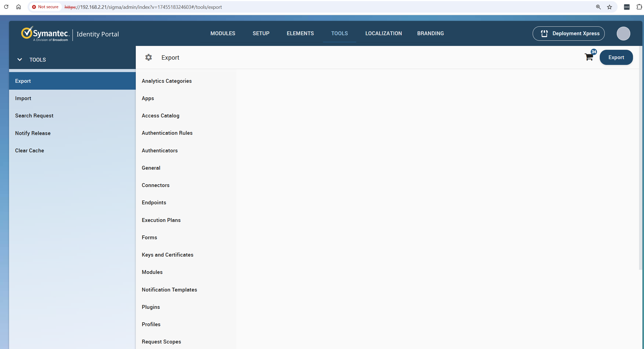The height and width of the screenshot is (349, 644).
Task: Choose Authenticators export category
Action: [x=186, y=150]
